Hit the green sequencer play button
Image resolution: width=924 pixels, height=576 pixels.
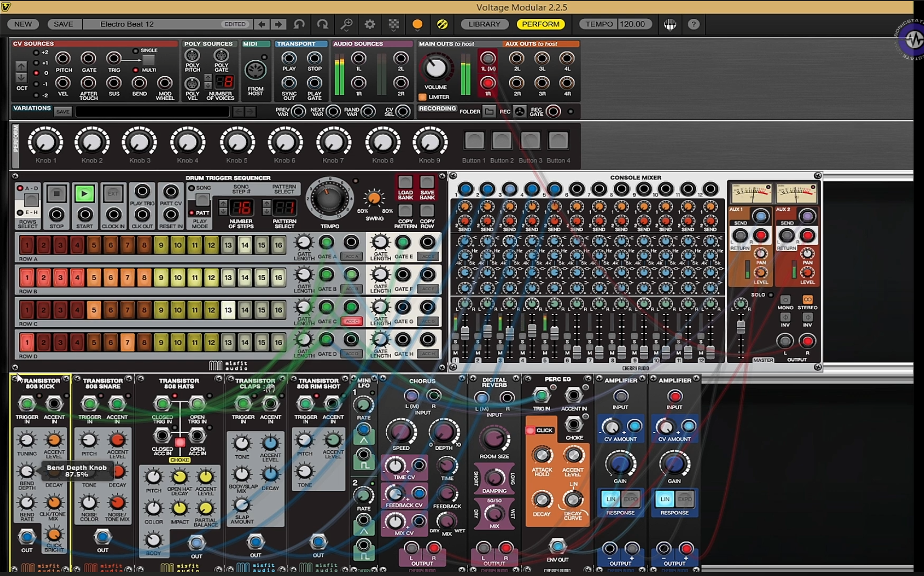[84, 194]
